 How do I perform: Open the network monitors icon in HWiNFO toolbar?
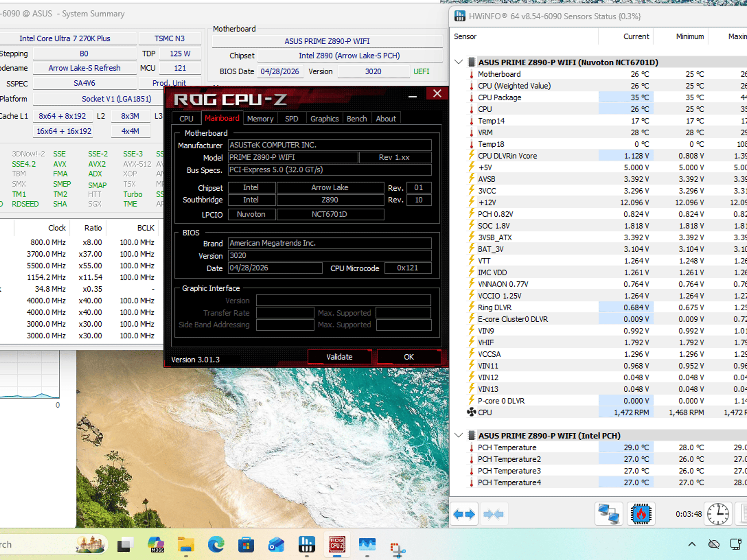point(608,514)
